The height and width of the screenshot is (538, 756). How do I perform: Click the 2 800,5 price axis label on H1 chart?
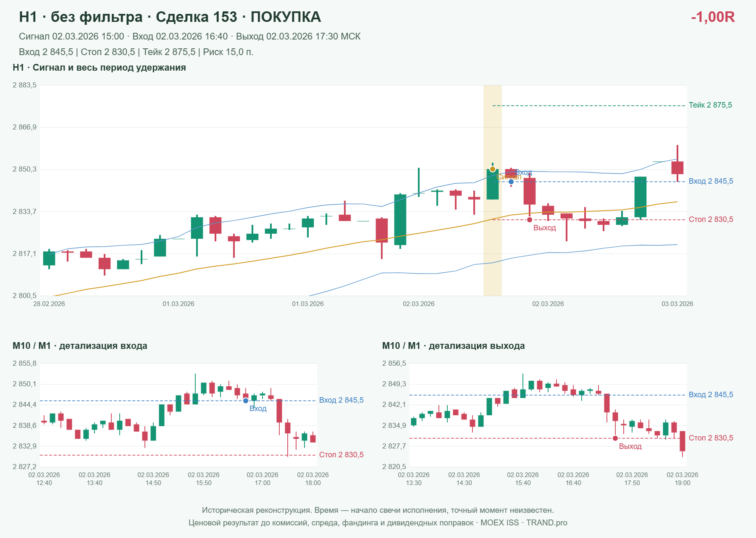[x=24, y=296]
